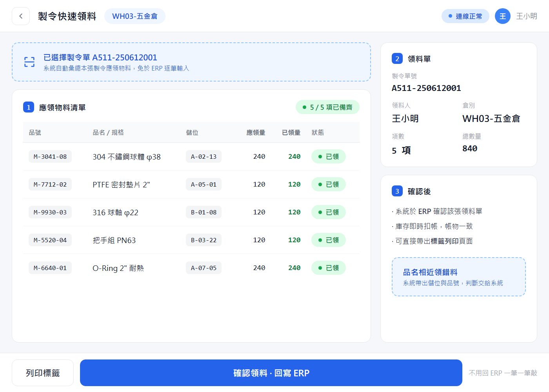Screen dimensions: 549x392
Task: Click item name 304 不鏽鋼球體 φ38
Action: (x=127, y=157)
